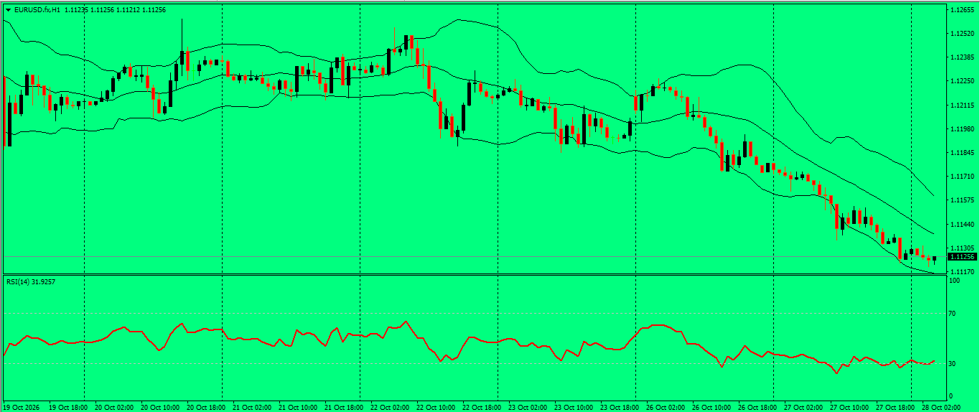Click the 22 Oct 18:00 time label
980x412 pixels.
[x=482, y=407]
